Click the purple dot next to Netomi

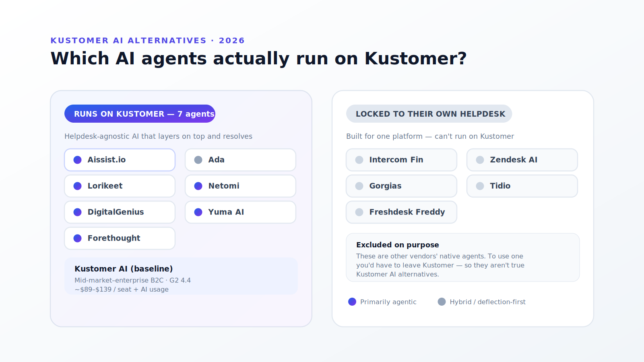198,186
